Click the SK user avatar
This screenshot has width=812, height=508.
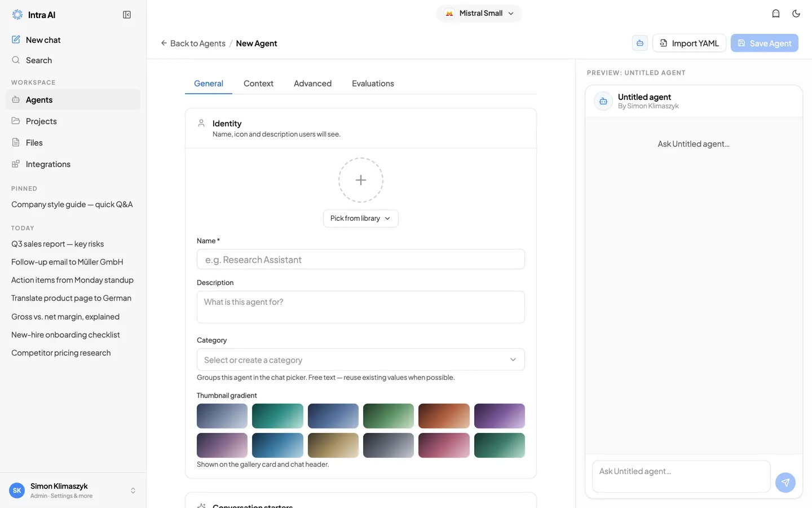point(17,491)
